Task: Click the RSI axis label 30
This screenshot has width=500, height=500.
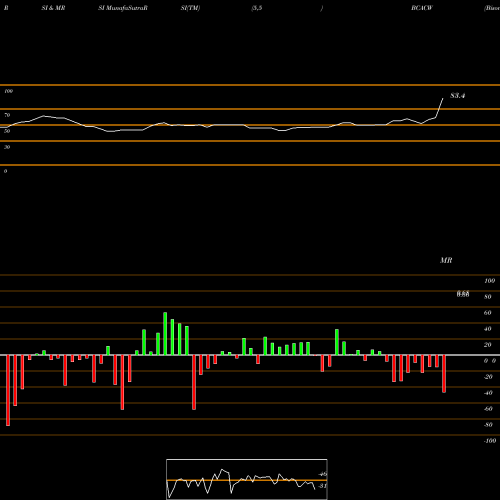Action: (x=7, y=147)
